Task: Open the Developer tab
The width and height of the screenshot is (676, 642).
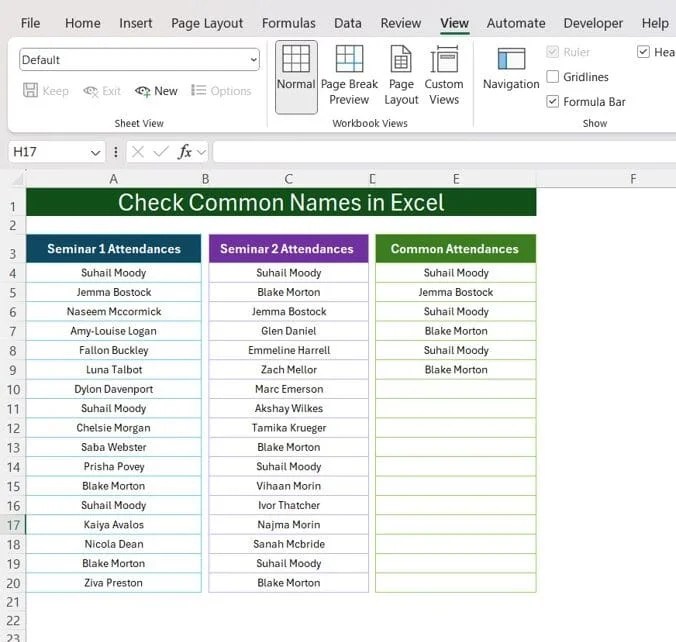Action: (x=593, y=23)
